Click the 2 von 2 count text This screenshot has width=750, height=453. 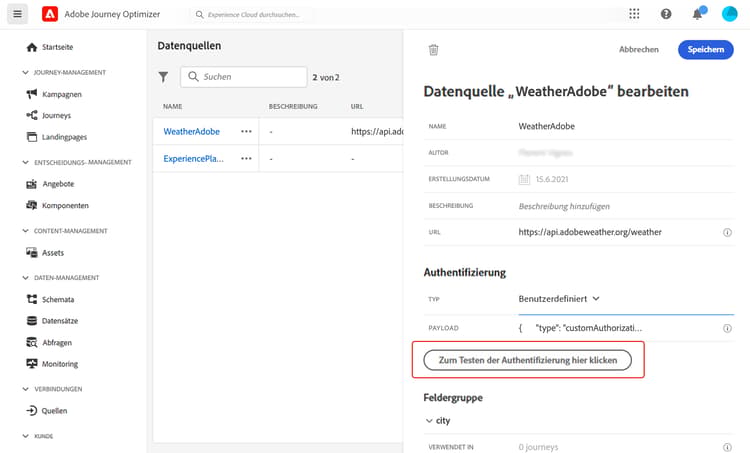(x=326, y=77)
